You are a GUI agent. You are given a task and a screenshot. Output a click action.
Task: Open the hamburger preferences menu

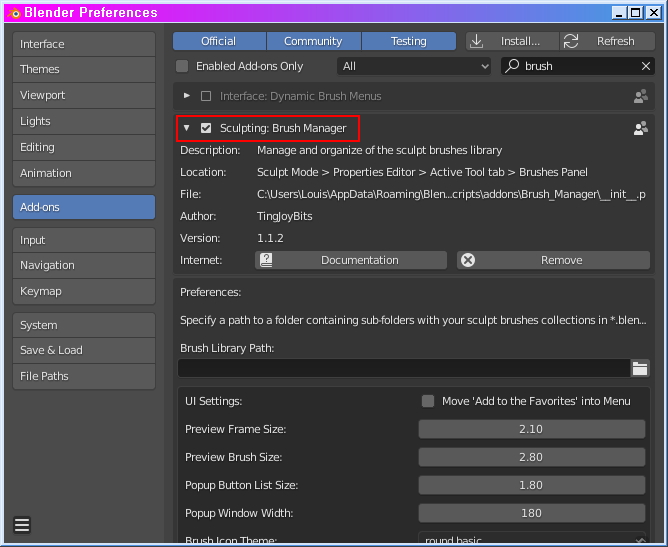click(22, 525)
